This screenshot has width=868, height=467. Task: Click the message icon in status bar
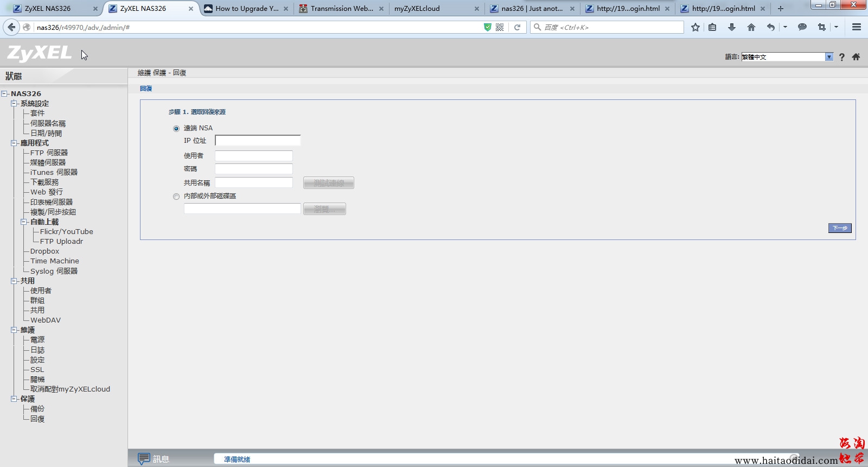coord(144,459)
